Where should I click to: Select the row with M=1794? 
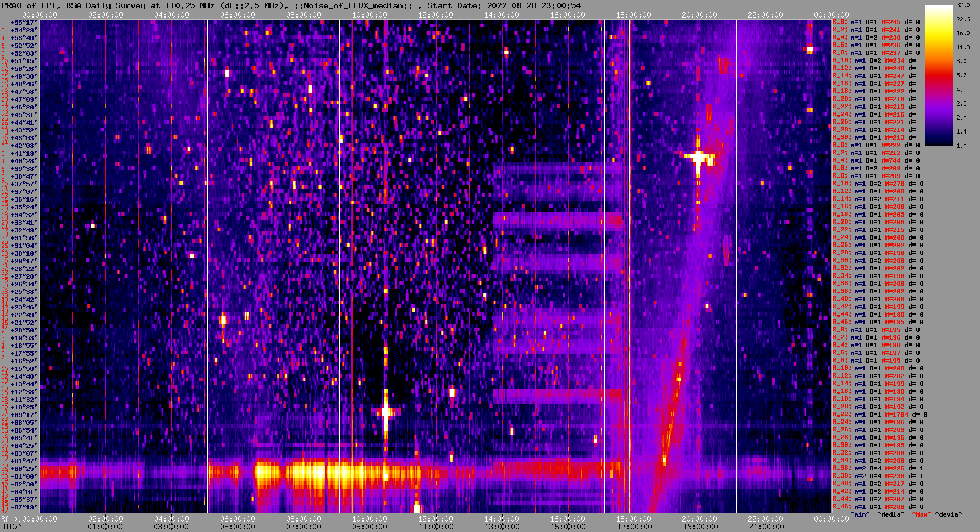[x=880, y=414]
